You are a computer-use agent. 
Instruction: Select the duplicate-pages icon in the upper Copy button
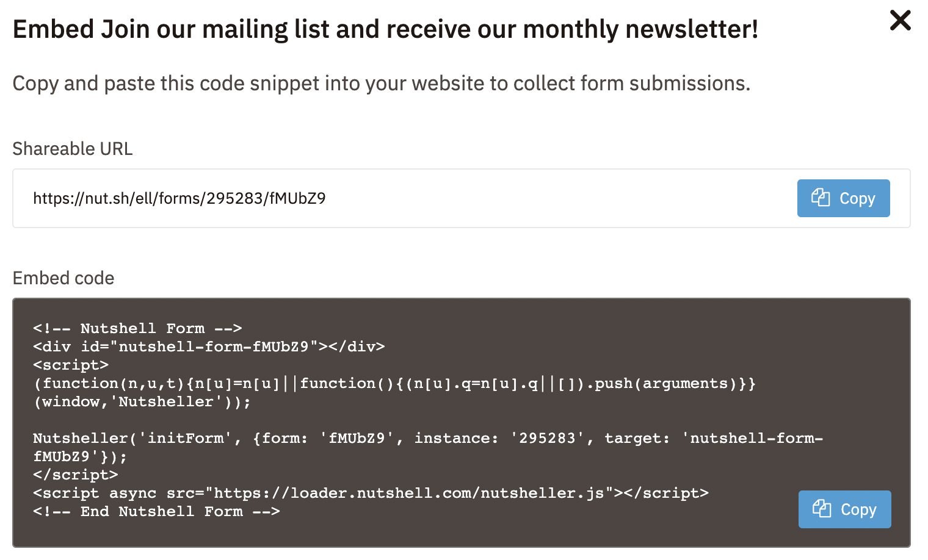[821, 198]
